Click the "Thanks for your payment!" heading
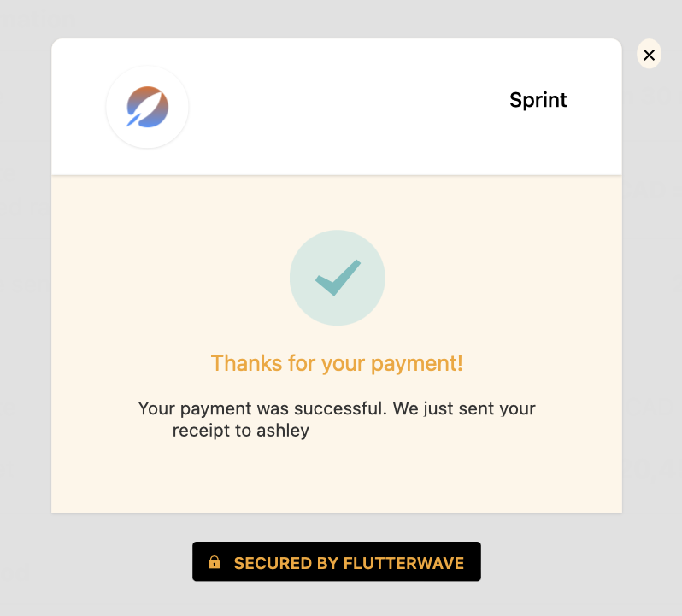Image resolution: width=682 pixels, height=616 pixels. [337, 363]
